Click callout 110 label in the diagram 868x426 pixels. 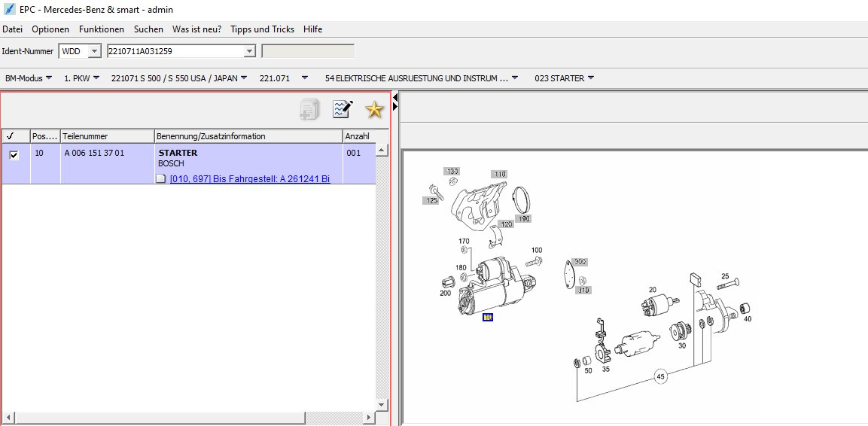[x=500, y=174]
